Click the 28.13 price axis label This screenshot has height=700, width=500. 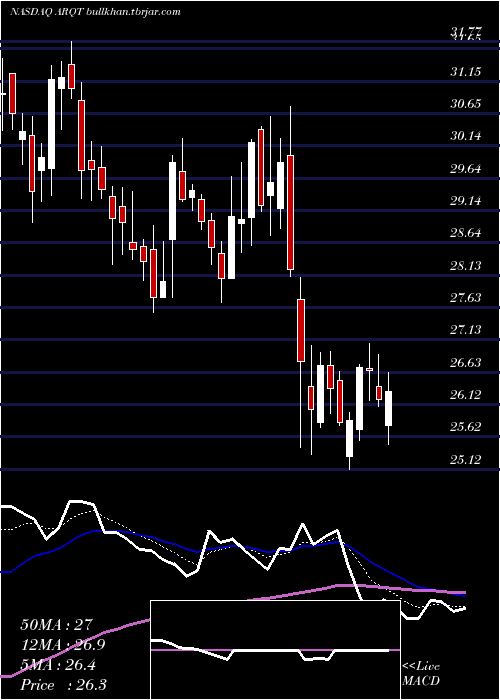[466, 266]
